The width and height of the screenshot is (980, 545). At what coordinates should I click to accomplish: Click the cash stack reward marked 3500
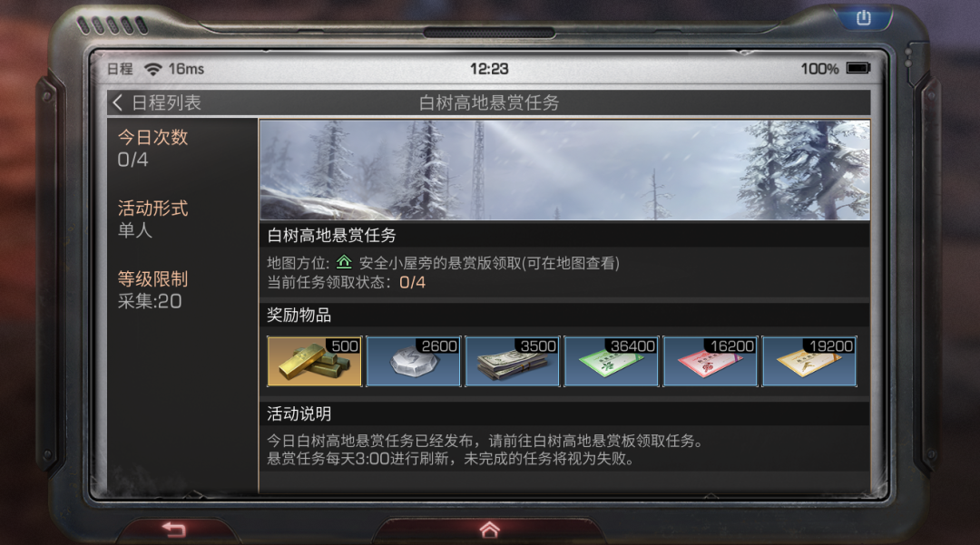point(512,361)
